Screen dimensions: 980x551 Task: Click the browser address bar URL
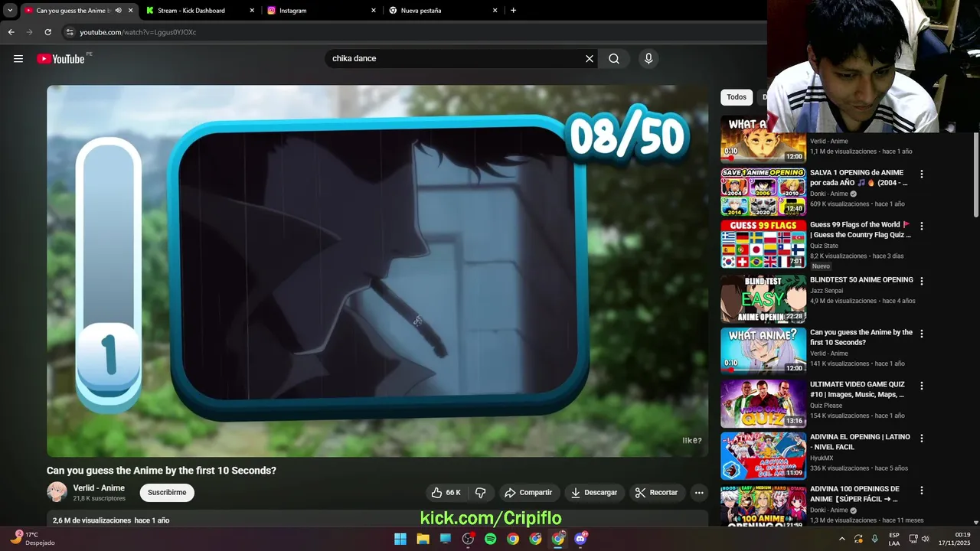point(138,32)
